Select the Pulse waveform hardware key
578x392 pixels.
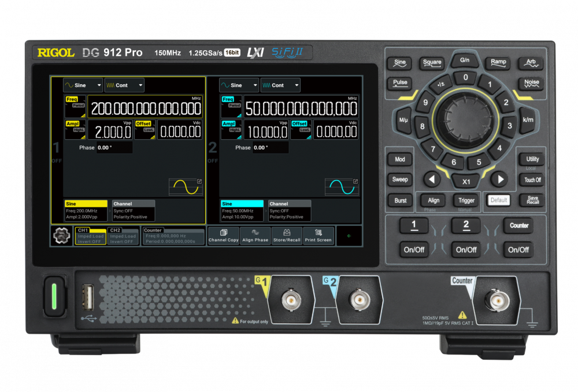400,83
